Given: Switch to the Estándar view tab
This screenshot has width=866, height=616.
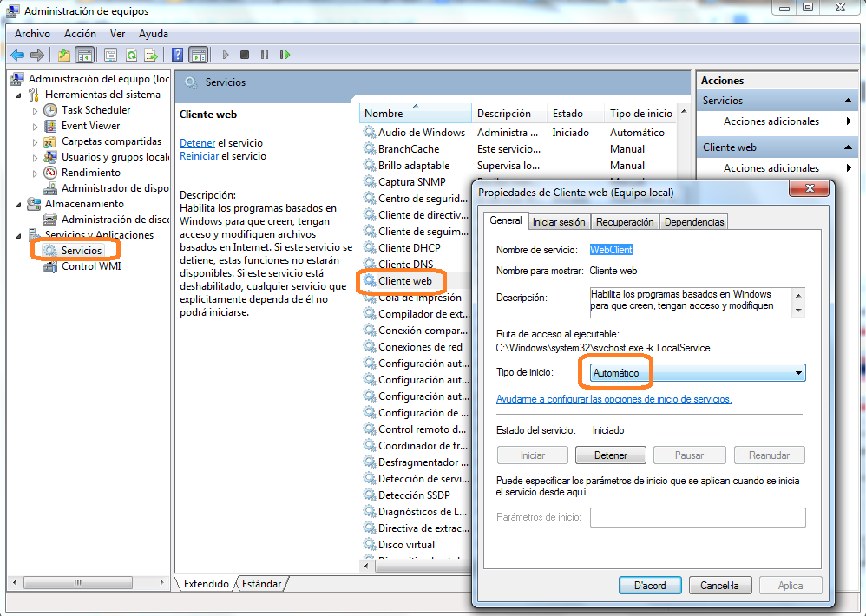Looking at the screenshot, I should pyautogui.click(x=261, y=585).
